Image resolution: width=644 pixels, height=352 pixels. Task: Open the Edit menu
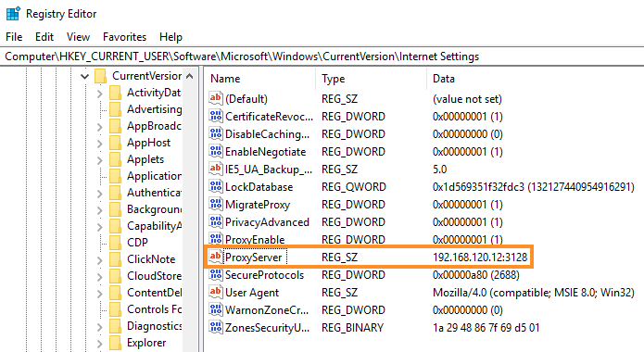[x=44, y=37]
